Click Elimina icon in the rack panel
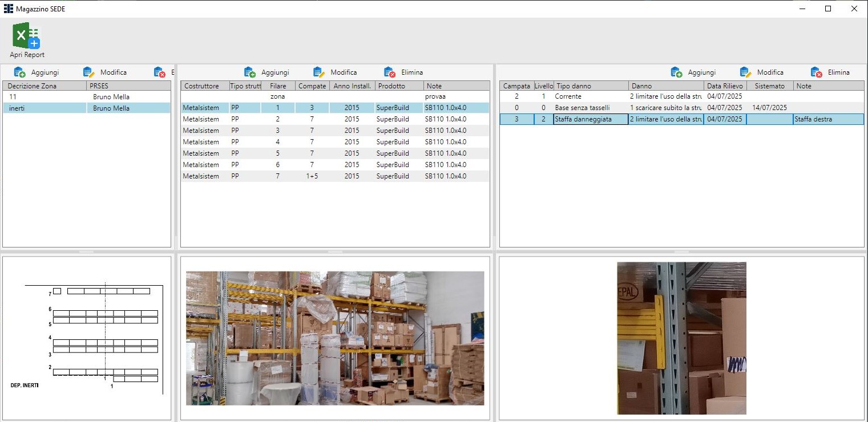 coord(390,72)
